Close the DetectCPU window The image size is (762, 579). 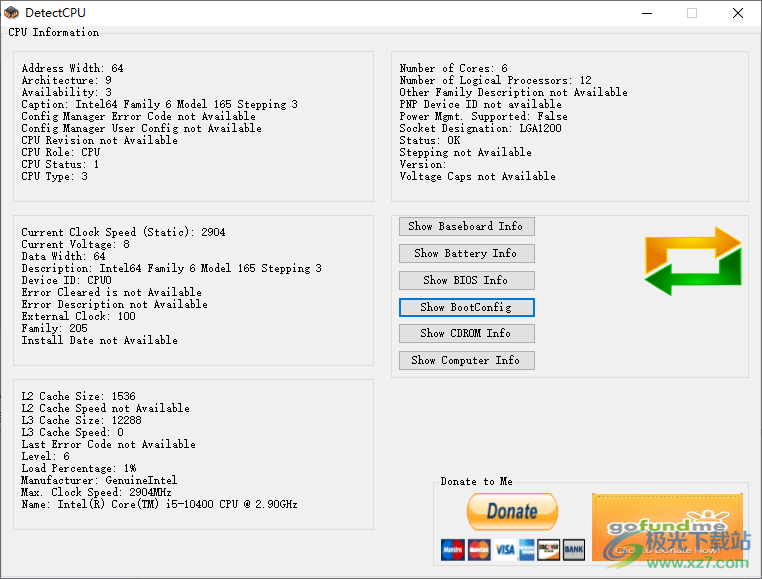(x=738, y=13)
